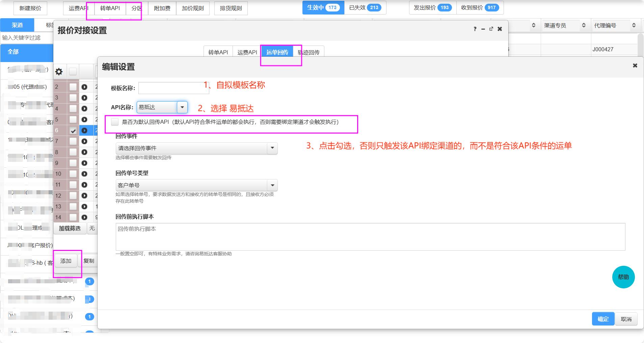Click the 回传前执行脚本 text area
The image size is (644, 343).
coord(370,237)
